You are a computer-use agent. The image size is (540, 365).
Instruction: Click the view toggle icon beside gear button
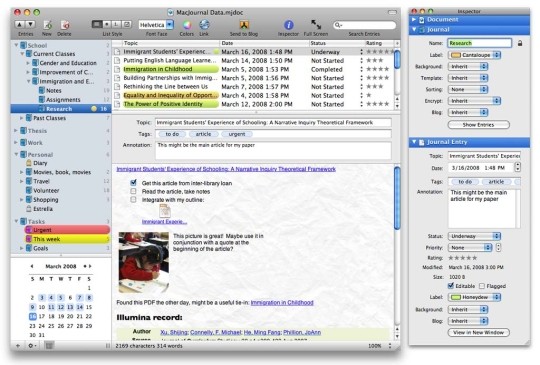[x=49, y=345]
